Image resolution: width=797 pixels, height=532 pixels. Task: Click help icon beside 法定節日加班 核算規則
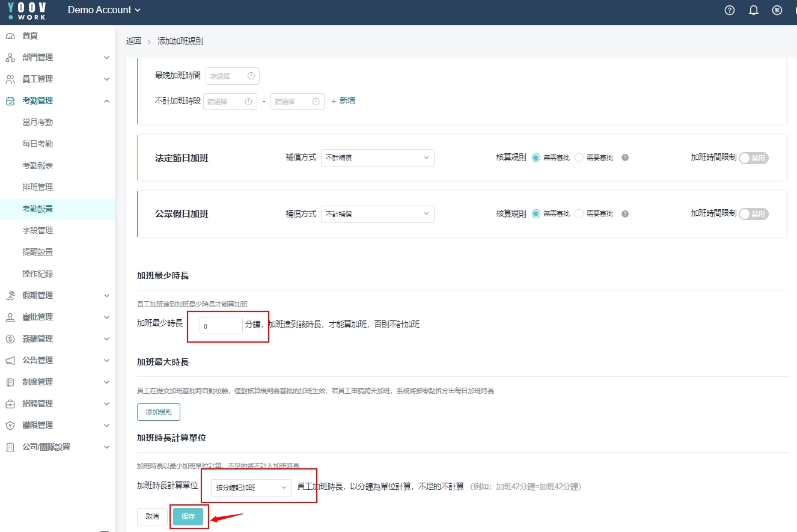tap(625, 157)
